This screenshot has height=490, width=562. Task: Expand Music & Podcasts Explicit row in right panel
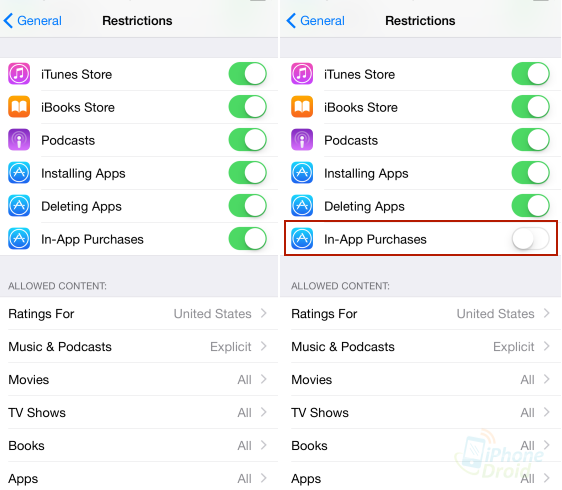[420, 347]
